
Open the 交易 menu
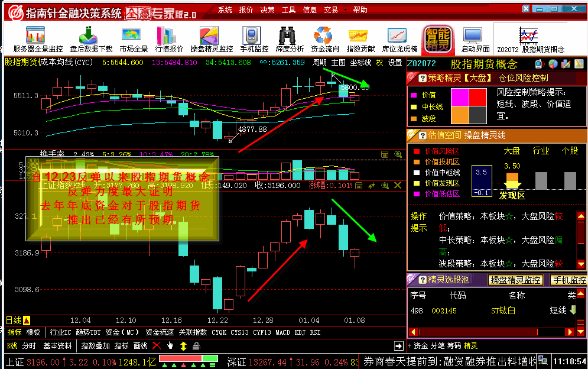331,10
